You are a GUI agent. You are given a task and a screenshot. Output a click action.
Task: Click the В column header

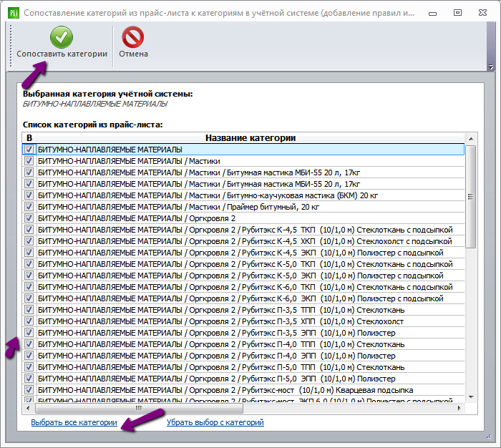coord(29,137)
